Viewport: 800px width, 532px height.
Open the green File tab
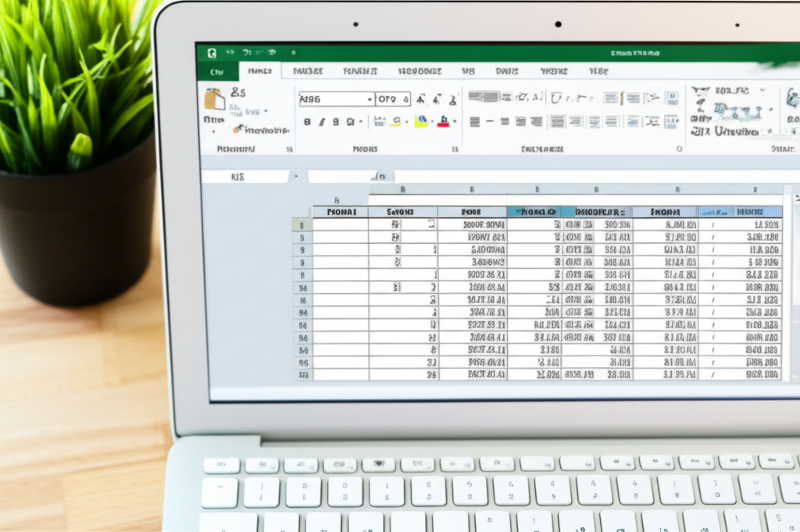217,72
